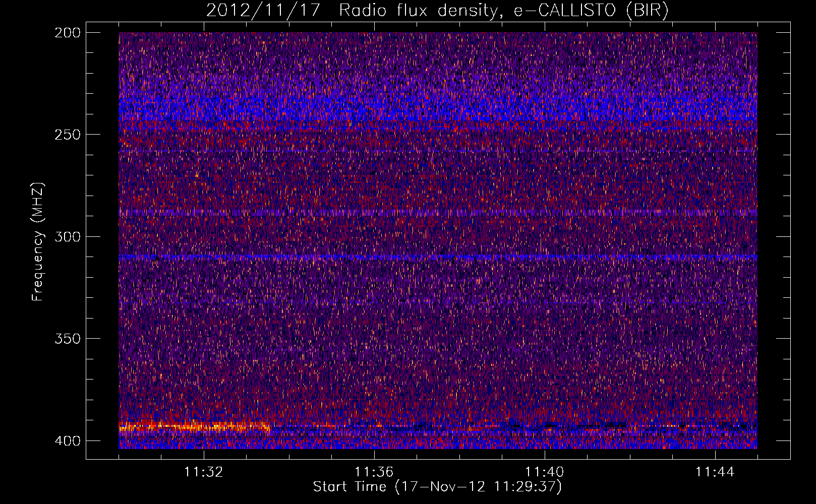Click the bright yellow burst near 400 MHz

(x=194, y=427)
